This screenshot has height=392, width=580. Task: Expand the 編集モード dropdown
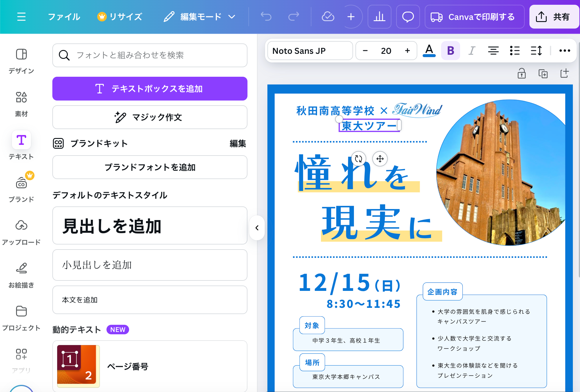tap(200, 17)
